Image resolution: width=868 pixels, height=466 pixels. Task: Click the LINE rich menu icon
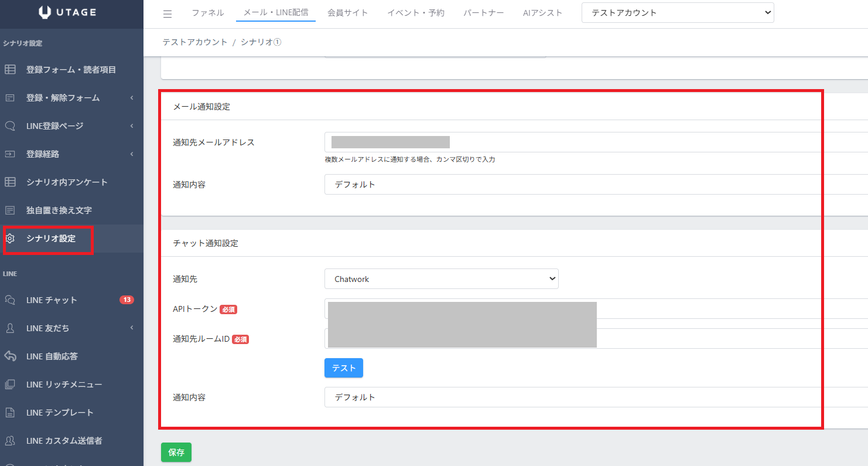(10, 385)
